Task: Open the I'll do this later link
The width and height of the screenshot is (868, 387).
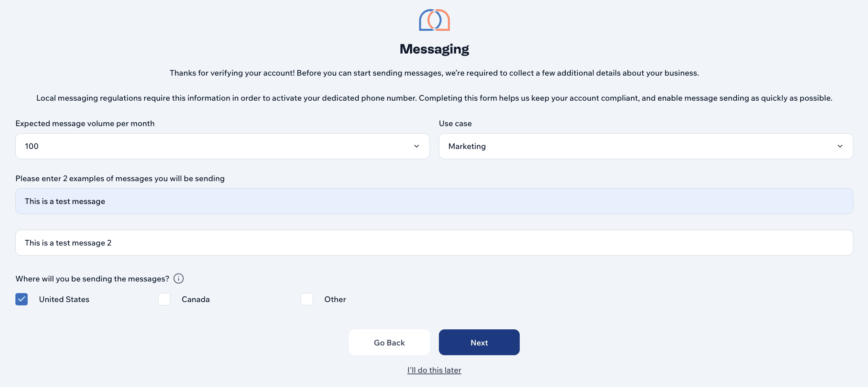Action: click(x=434, y=370)
